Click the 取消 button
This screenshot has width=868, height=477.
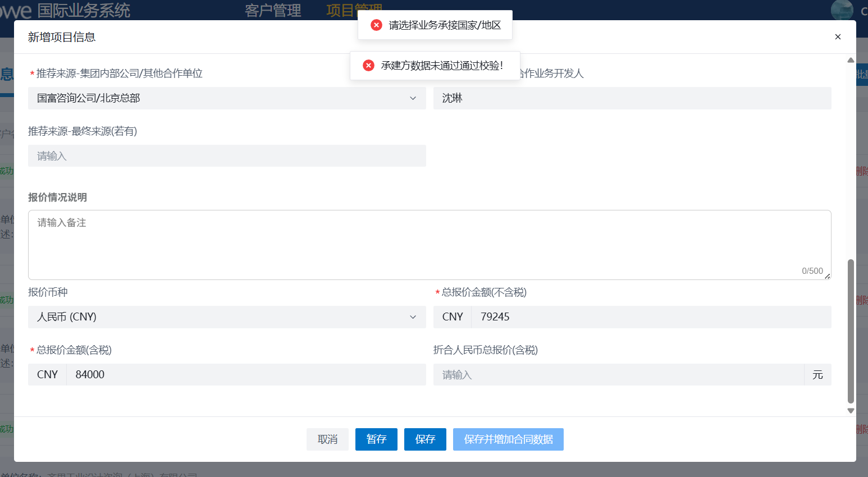coord(327,439)
